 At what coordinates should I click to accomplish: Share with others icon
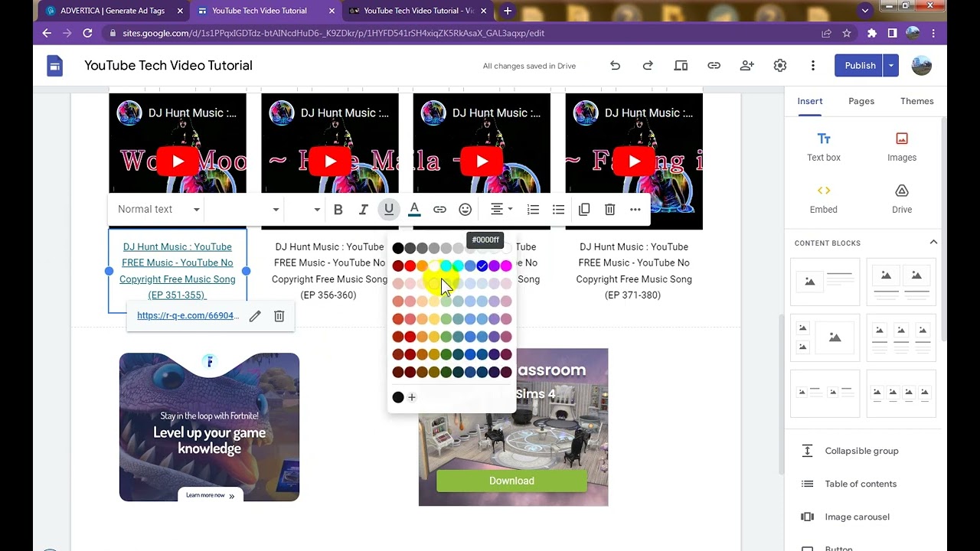click(747, 66)
